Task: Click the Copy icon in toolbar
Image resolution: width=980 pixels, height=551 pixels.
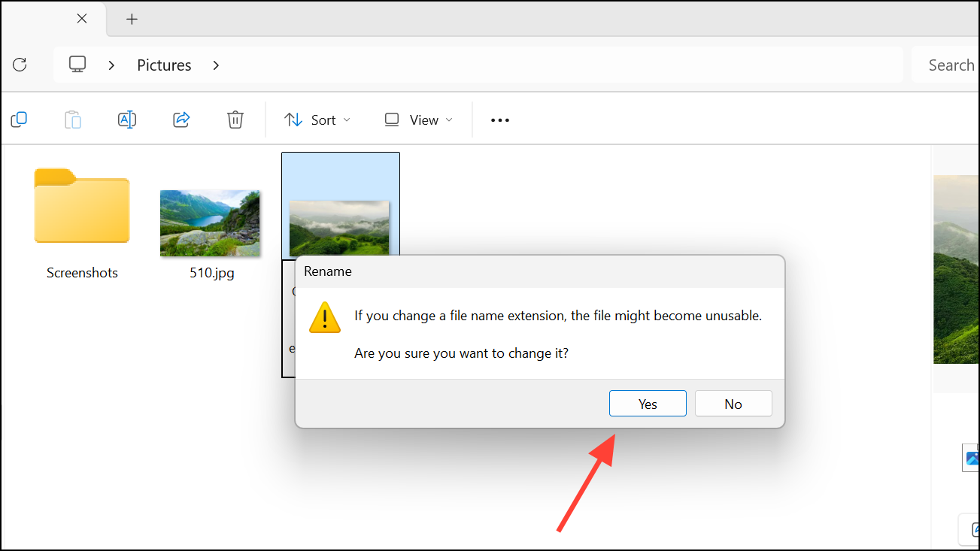Action: (19, 120)
